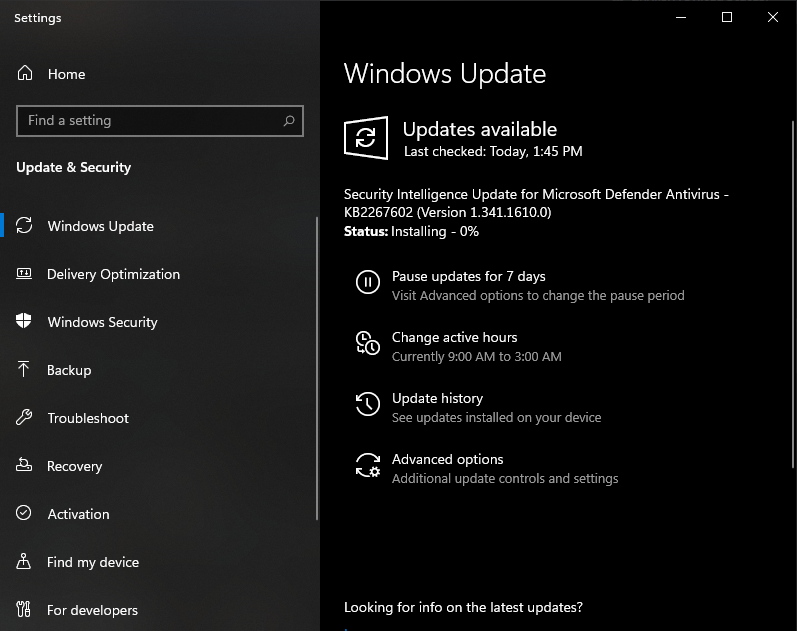
Task: Click the Activation checkmark circle icon
Action: tap(23, 513)
